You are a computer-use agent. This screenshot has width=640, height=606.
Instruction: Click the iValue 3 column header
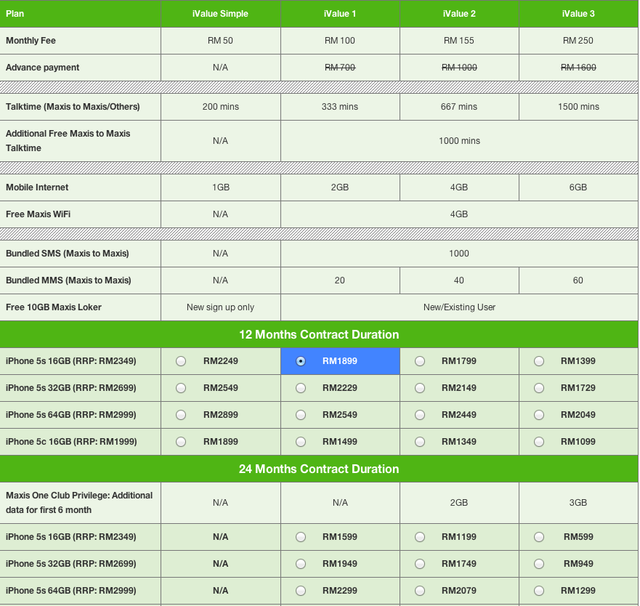tap(578, 13)
